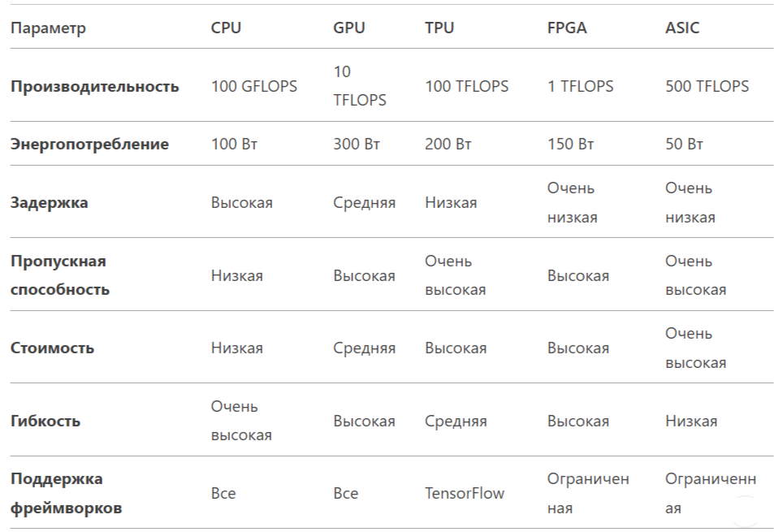Image resolution: width=774 pixels, height=532 pixels.
Task: Click the 1 TFLOPS cell
Action: pos(580,86)
